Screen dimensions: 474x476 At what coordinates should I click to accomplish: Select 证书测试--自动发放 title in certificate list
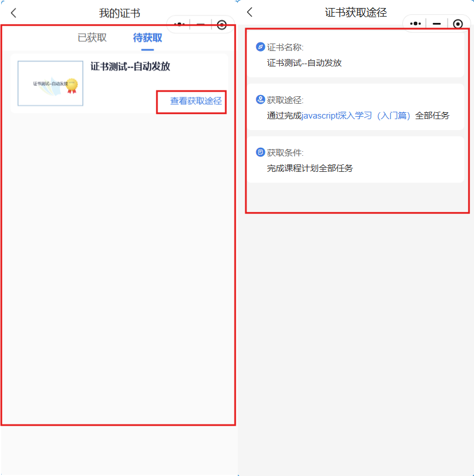coord(130,66)
